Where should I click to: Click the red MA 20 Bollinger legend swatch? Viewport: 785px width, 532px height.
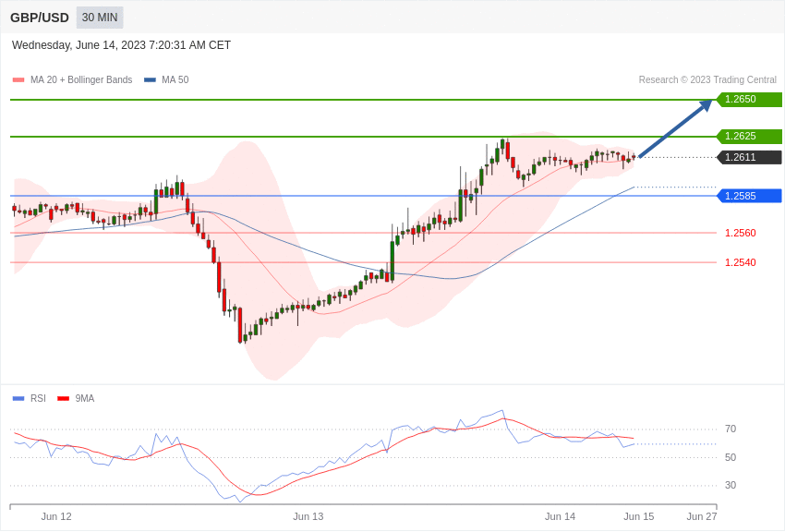(x=18, y=80)
